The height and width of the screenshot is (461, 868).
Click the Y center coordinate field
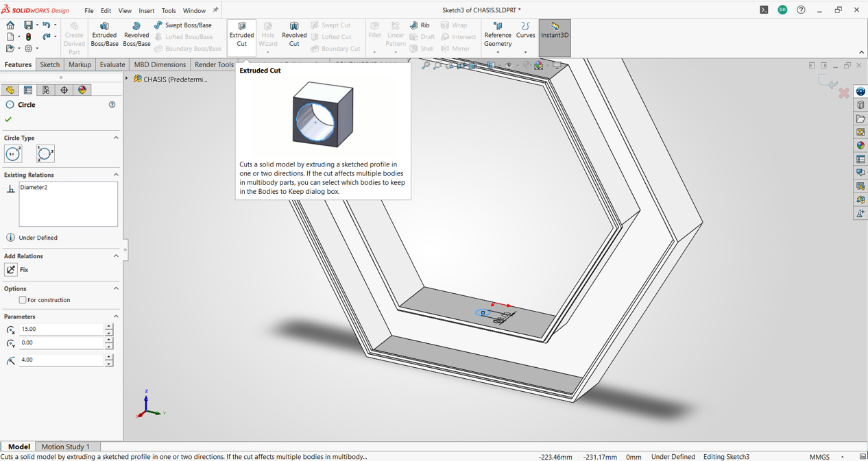click(x=61, y=342)
